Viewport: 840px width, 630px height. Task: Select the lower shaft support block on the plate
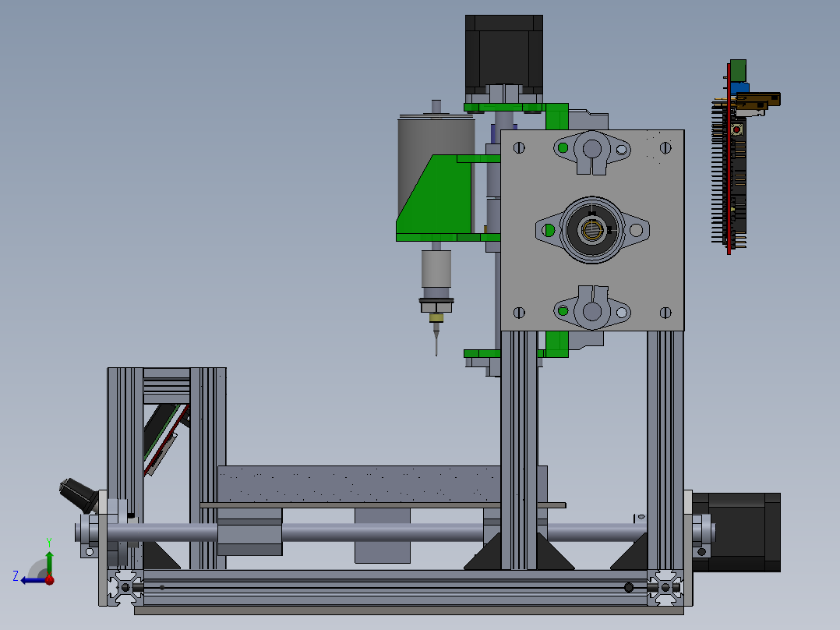(x=592, y=309)
